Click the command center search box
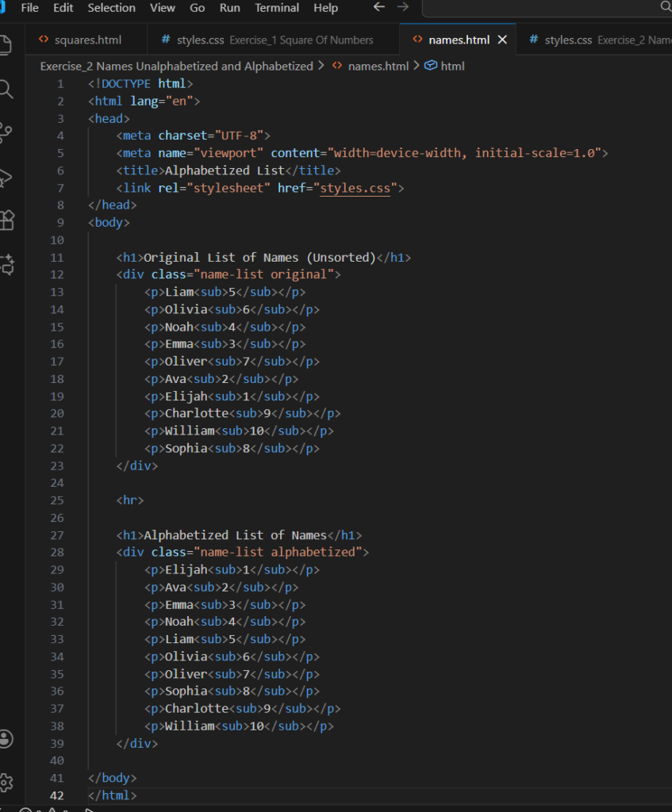 point(547,8)
